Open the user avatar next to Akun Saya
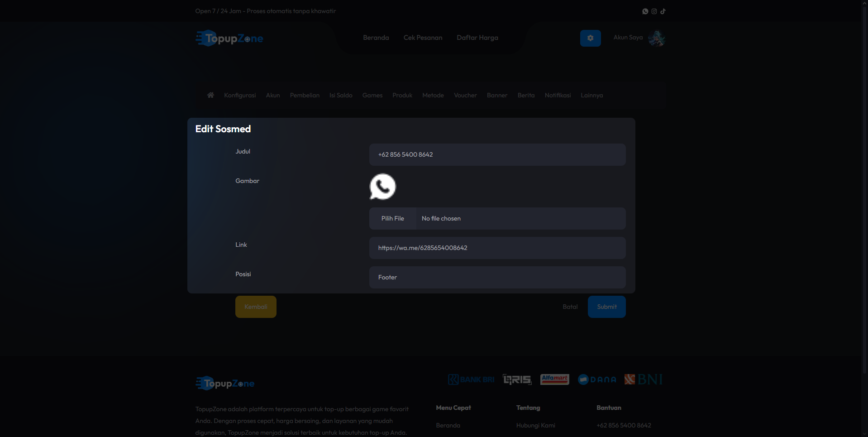The width and height of the screenshot is (868, 437). [657, 38]
